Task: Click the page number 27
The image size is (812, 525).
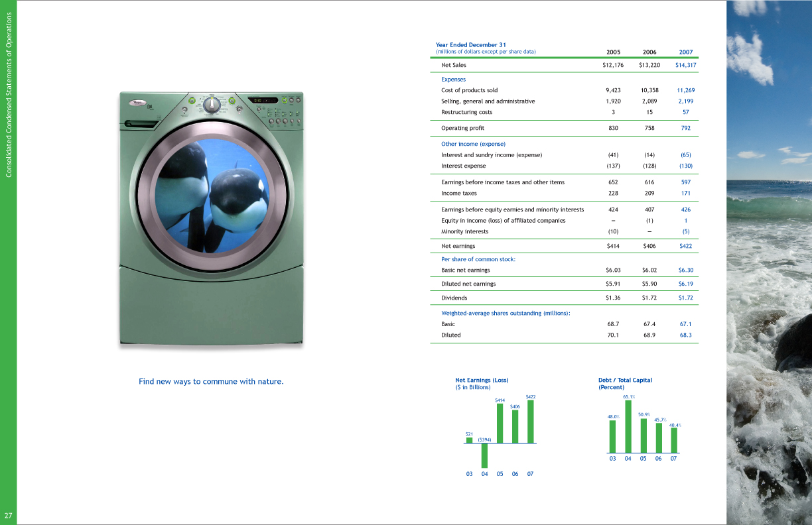Action: click(x=9, y=516)
